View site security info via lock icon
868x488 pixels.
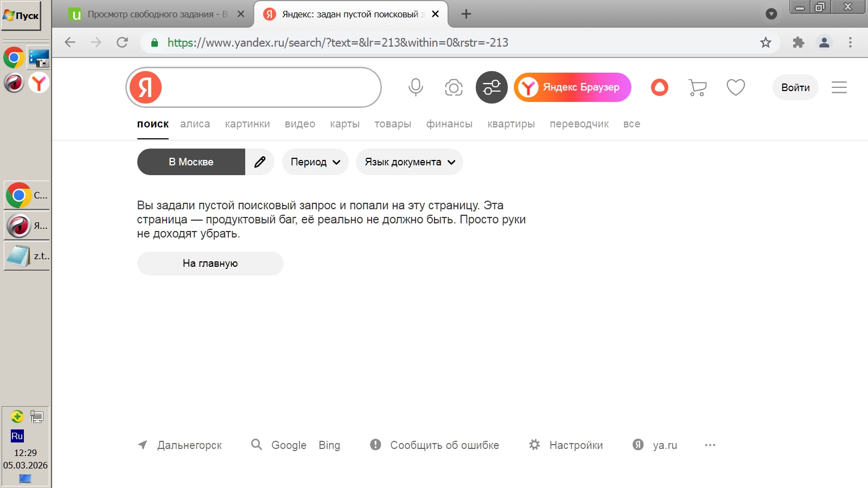pos(155,42)
